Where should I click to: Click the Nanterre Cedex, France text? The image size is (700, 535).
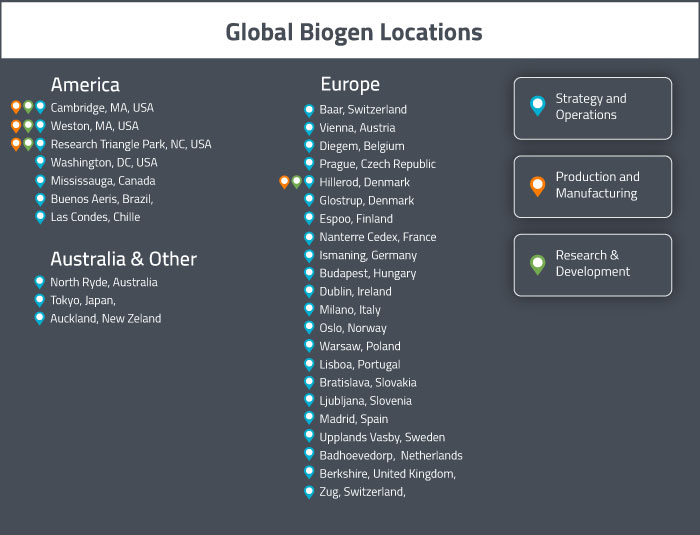[x=378, y=237]
